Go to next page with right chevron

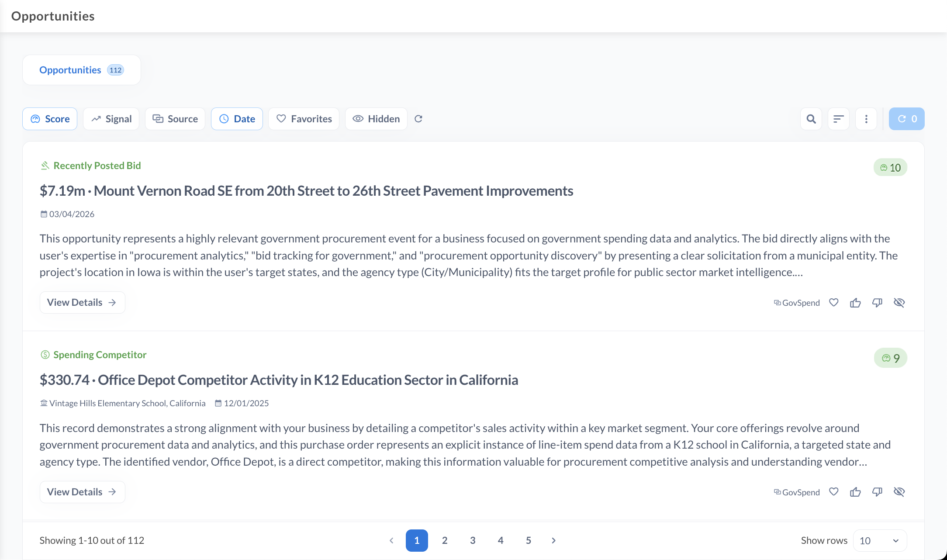click(x=553, y=541)
